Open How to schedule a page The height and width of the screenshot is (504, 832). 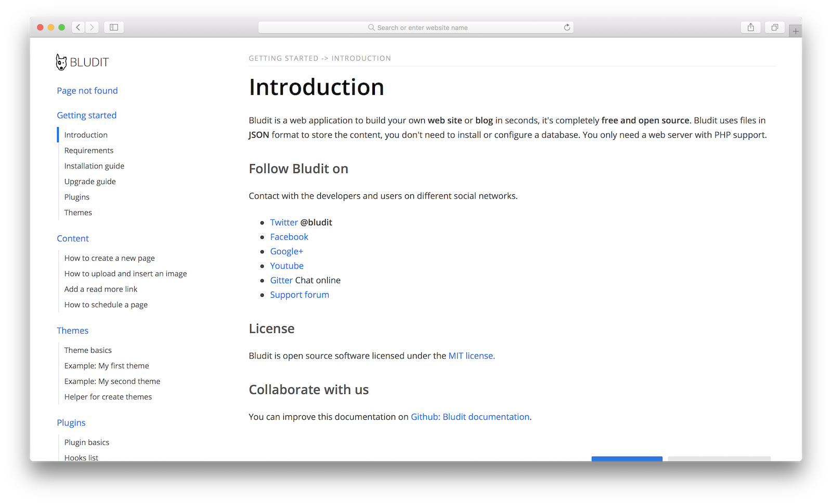pos(106,305)
